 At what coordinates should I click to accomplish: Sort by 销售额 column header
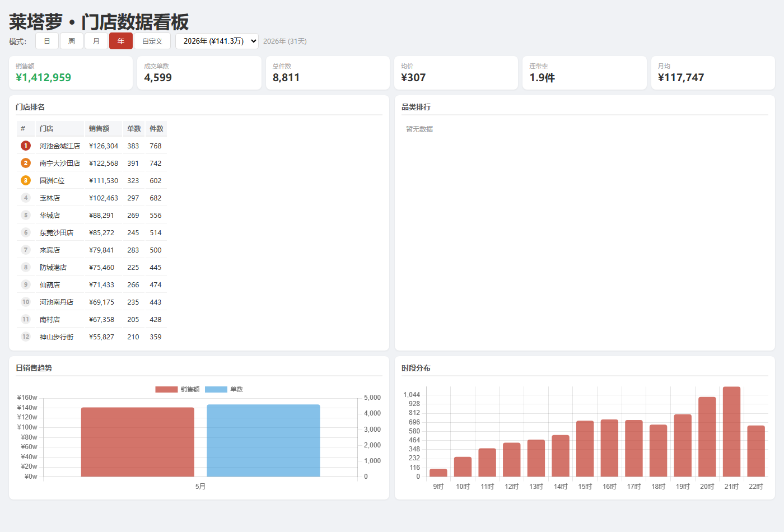click(x=104, y=129)
